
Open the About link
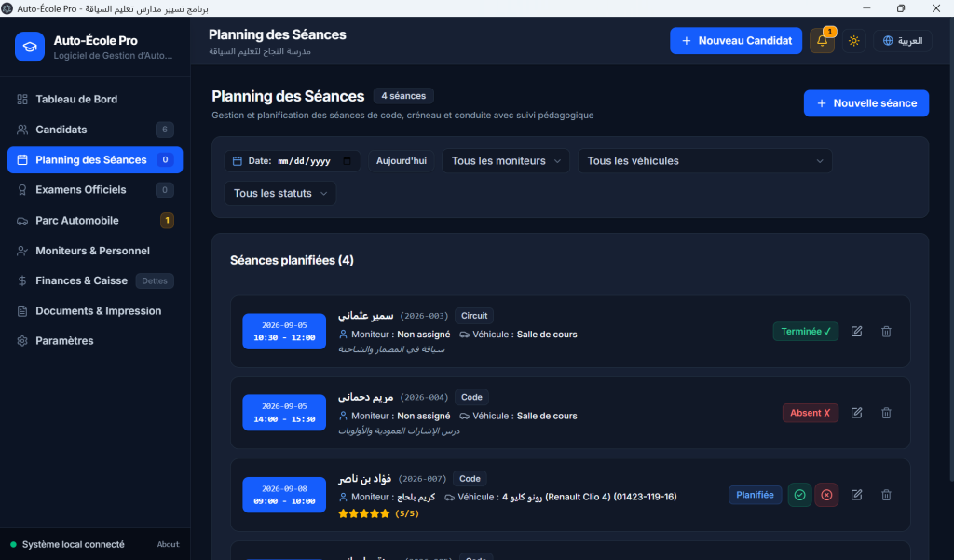[168, 545]
